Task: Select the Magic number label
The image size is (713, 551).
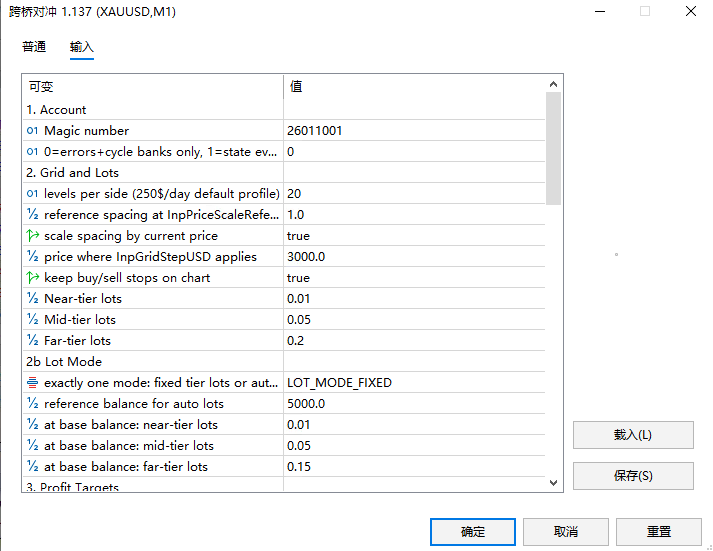Action: pos(86,131)
